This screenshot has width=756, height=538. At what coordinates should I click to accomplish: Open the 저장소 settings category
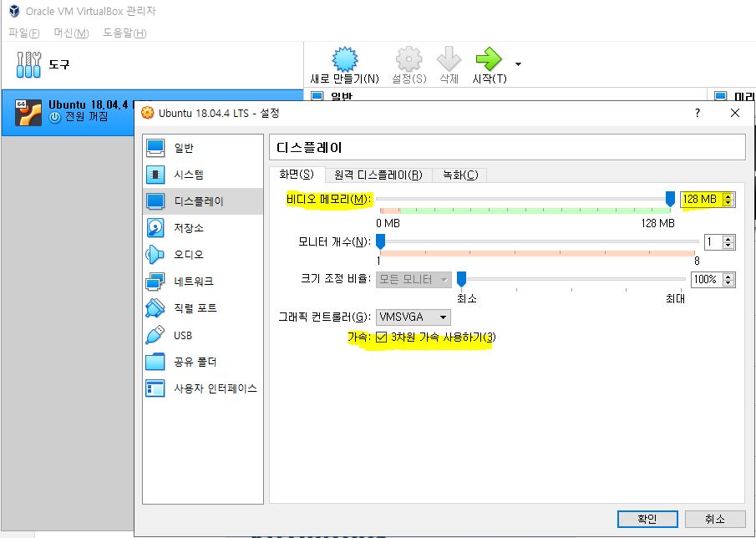click(203, 228)
